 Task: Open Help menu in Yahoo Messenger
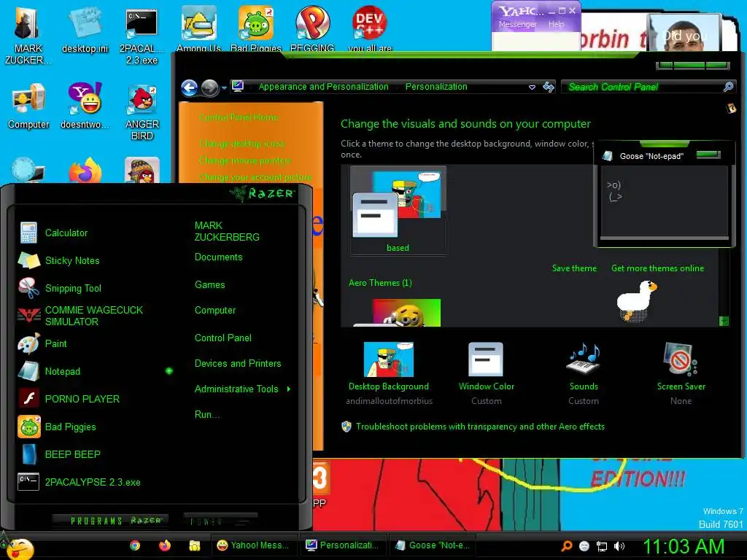556,24
